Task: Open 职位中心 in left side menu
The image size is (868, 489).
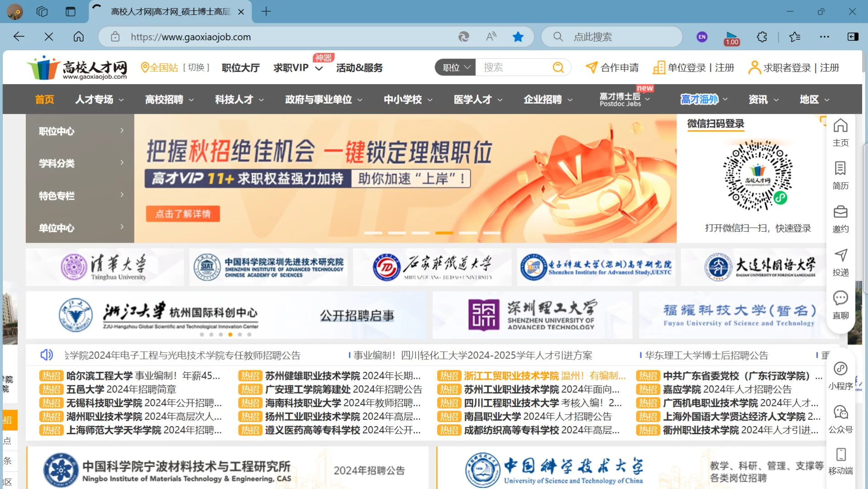Action: [x=80, y=131]
